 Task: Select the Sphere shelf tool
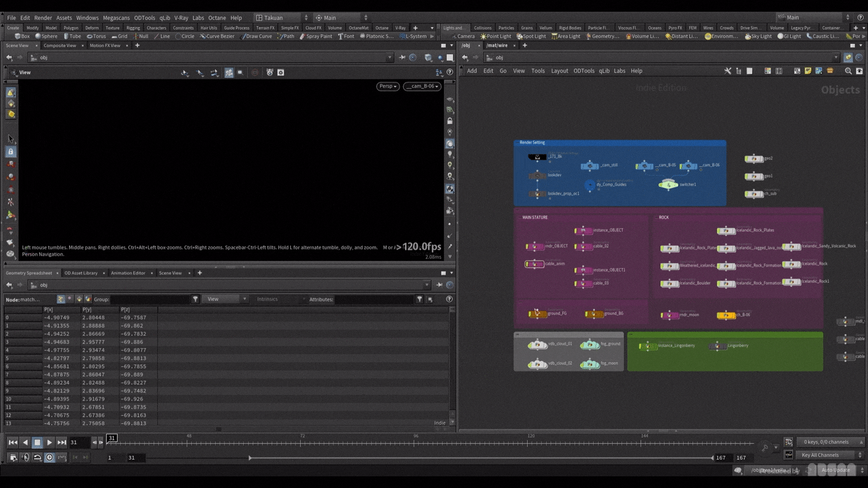pyautogui.click(x=46, y=36)
